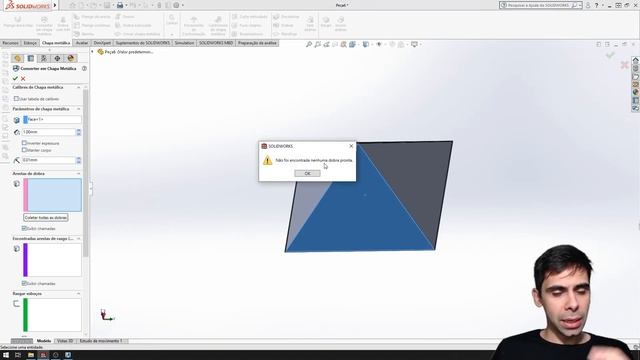Image resolution: width=640 pixels, height=360 pixels.
Task: Open the Display Style icon
Action: pos(366,44)
